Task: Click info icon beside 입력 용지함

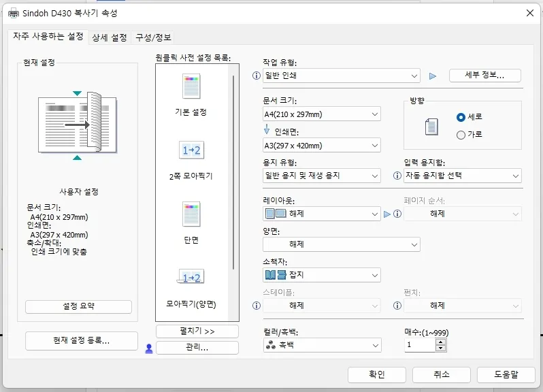Action: coord(397,176)
